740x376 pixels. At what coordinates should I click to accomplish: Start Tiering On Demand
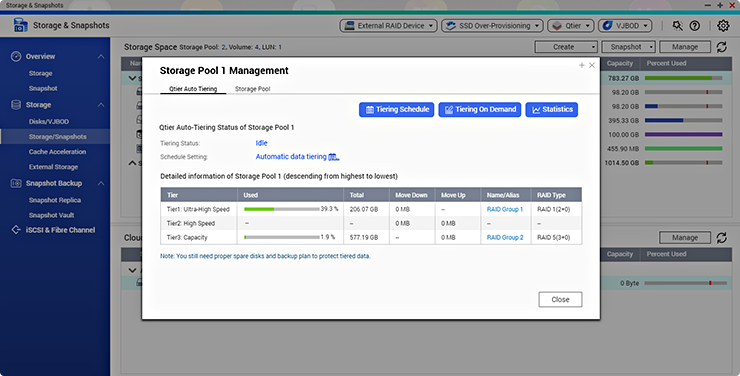479,109
